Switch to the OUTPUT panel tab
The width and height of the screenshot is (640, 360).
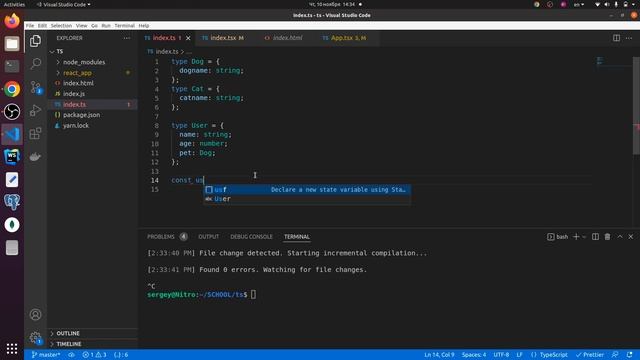click(209, 237)
